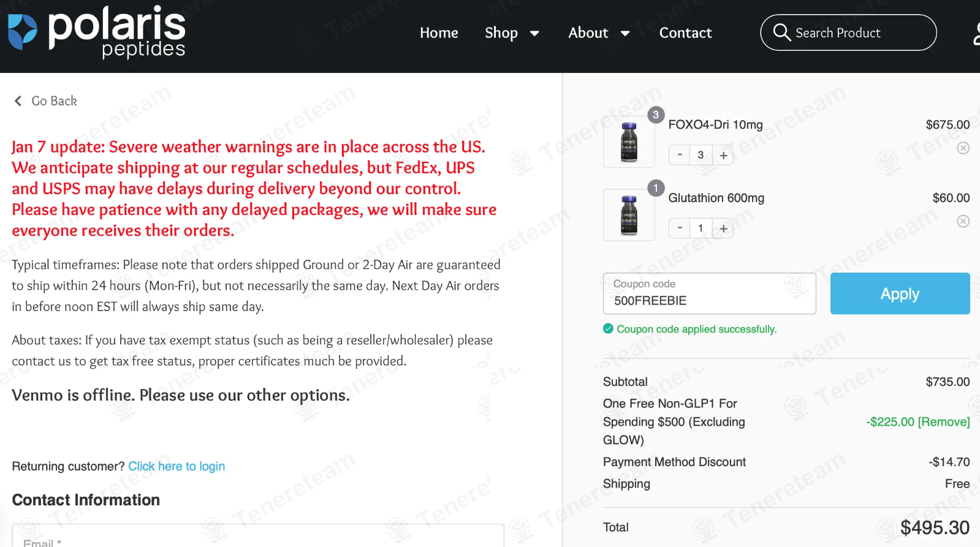Expand the Shop dropdown menu
The height and width of the screenshot is (547, 980).
[512, 33]
